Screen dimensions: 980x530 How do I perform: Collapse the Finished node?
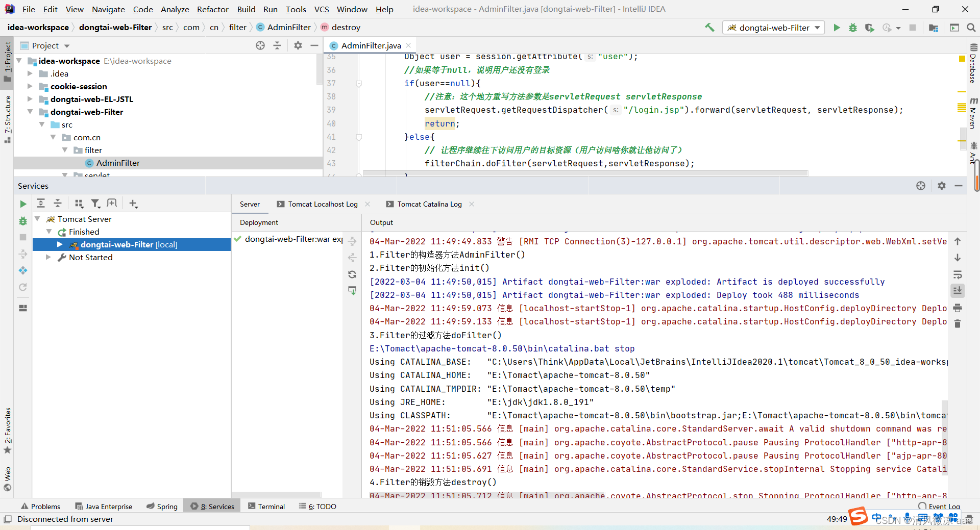tap(49, 232)
